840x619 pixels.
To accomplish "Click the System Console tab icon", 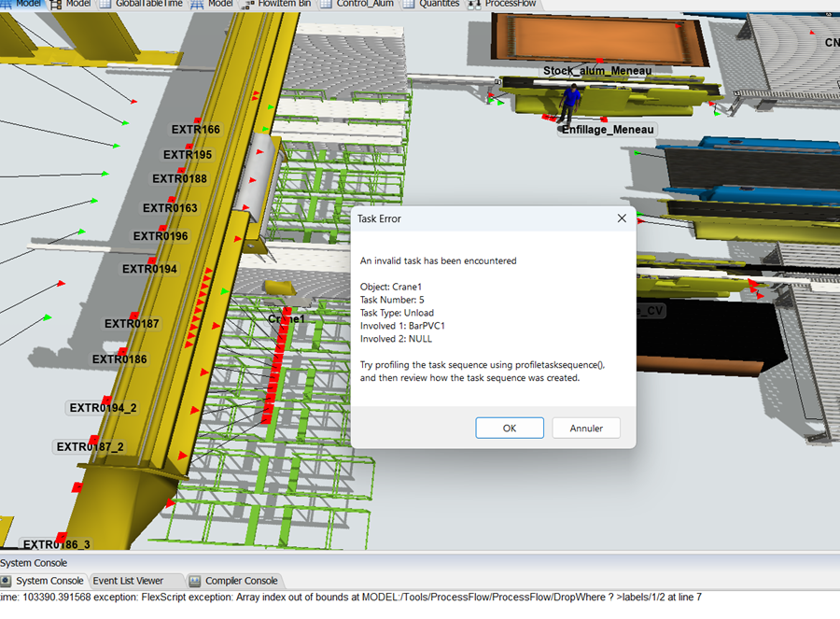I will (7, 581).
